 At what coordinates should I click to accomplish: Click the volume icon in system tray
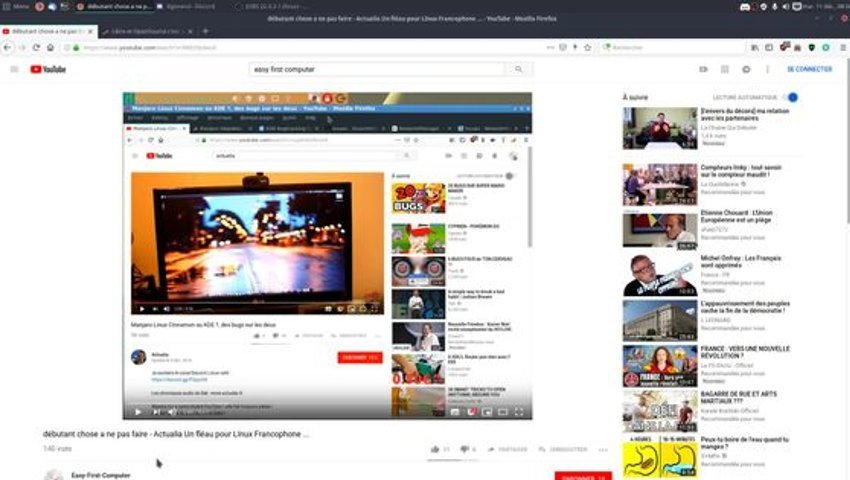pyautogui.click(x=785, y=7)
